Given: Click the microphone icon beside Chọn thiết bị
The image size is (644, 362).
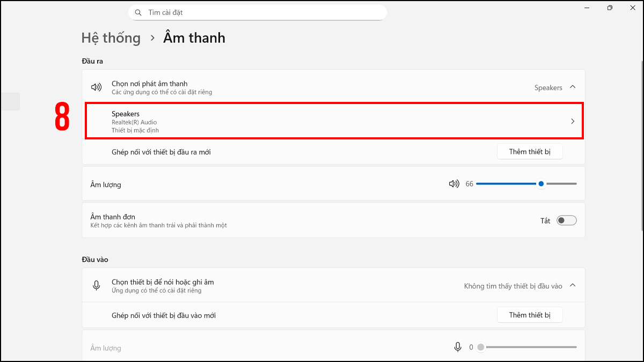Looking at the screenshot, I should pos(97,286).
